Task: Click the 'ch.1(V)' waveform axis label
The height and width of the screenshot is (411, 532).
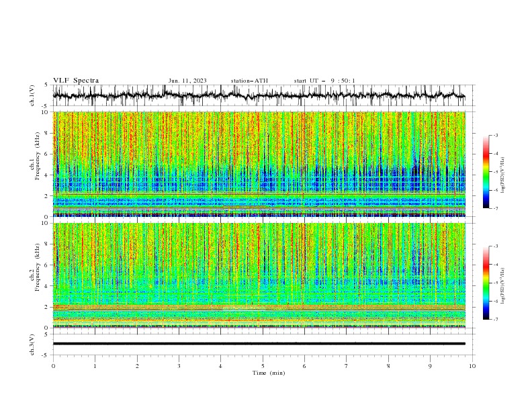Action: 32,95
